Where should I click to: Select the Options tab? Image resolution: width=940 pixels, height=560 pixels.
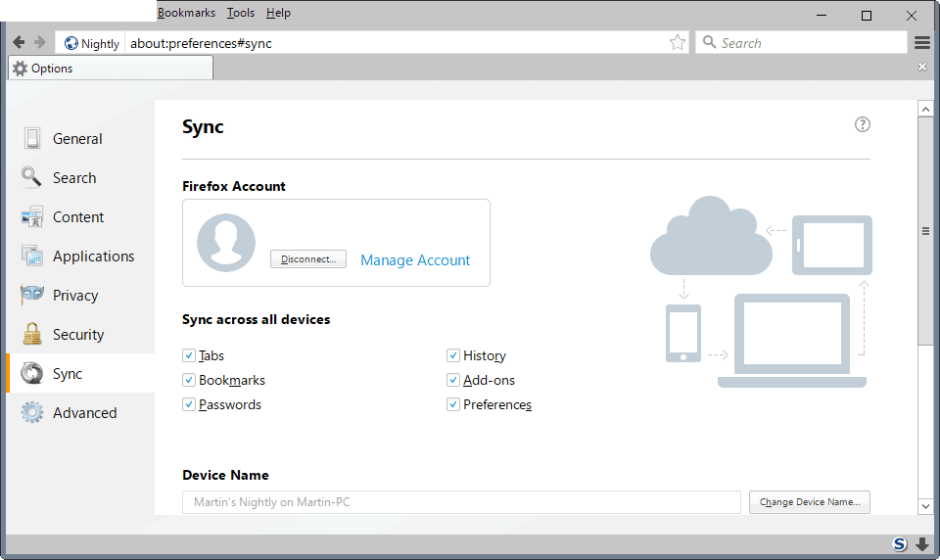(x=111, y=68)
